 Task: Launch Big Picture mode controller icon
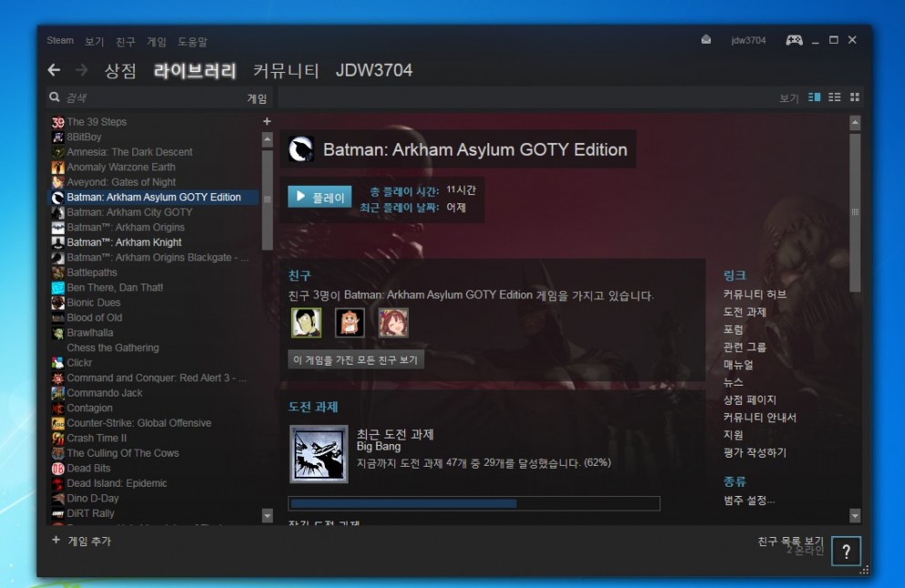pyautogui.click(x=795, y=40)
